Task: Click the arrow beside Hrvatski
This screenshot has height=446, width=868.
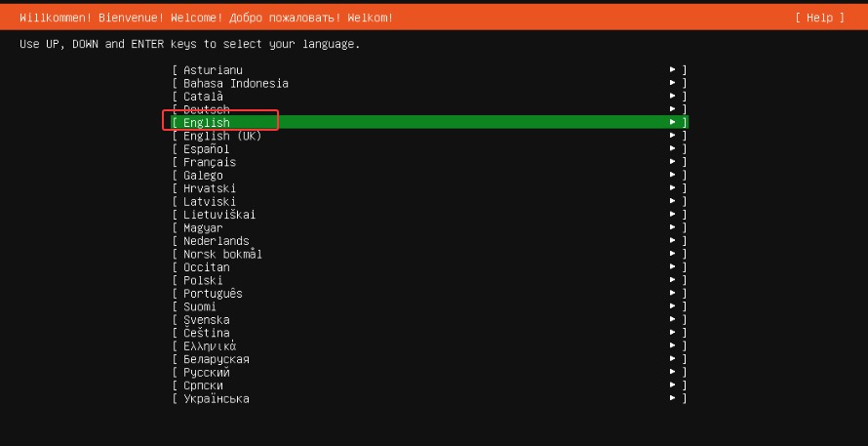Action: pyautogui.click(x=673, y=188)
